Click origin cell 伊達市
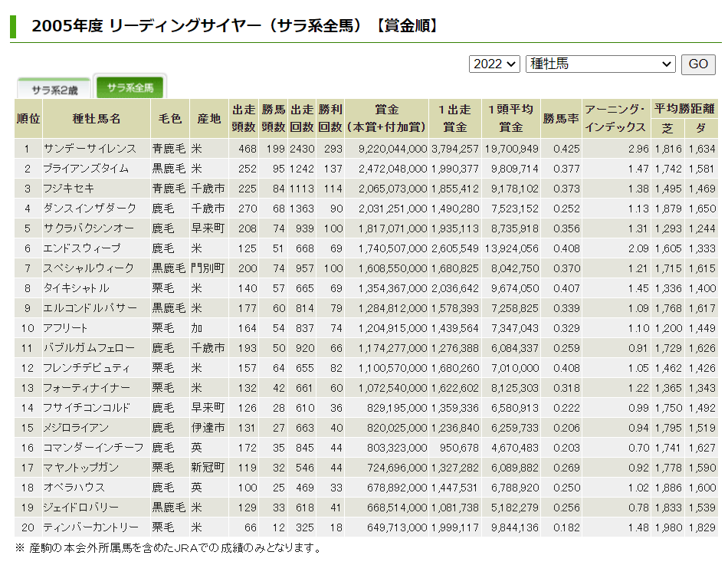This screenshot has height=575, width=728. tap(208, 428)
